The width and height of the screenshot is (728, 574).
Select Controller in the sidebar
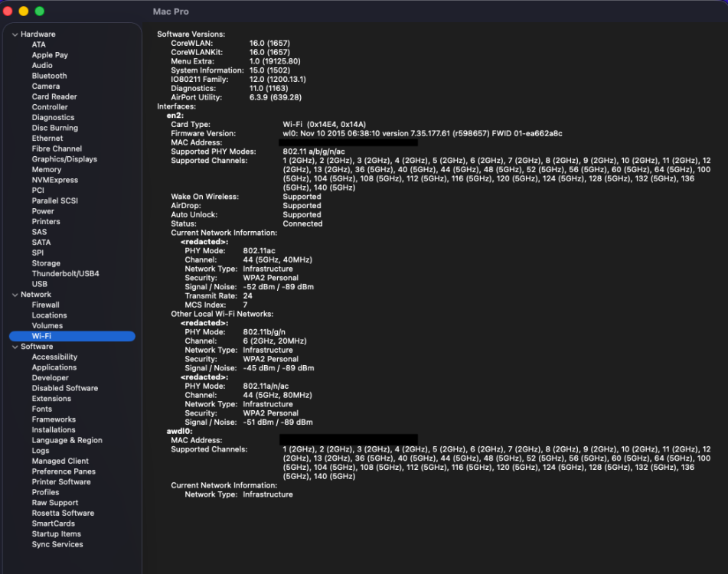tap(50, 107)
